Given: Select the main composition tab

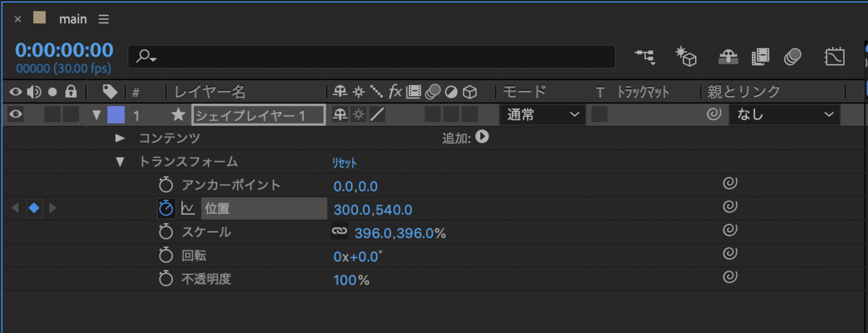Looking at the screenshot, I should tap(74, 19).
